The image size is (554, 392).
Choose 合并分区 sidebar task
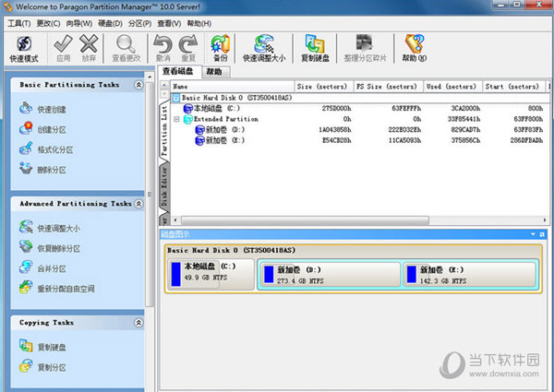tap(42, 268)
